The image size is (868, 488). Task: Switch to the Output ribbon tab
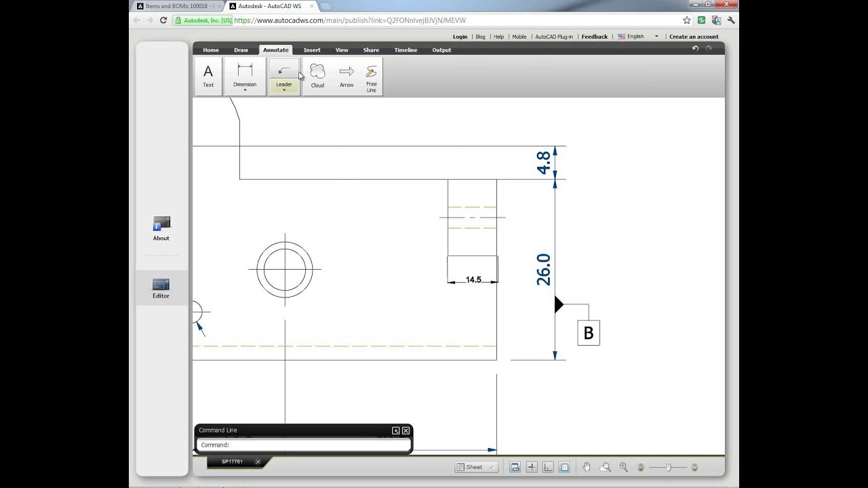(x=441, y=50)
